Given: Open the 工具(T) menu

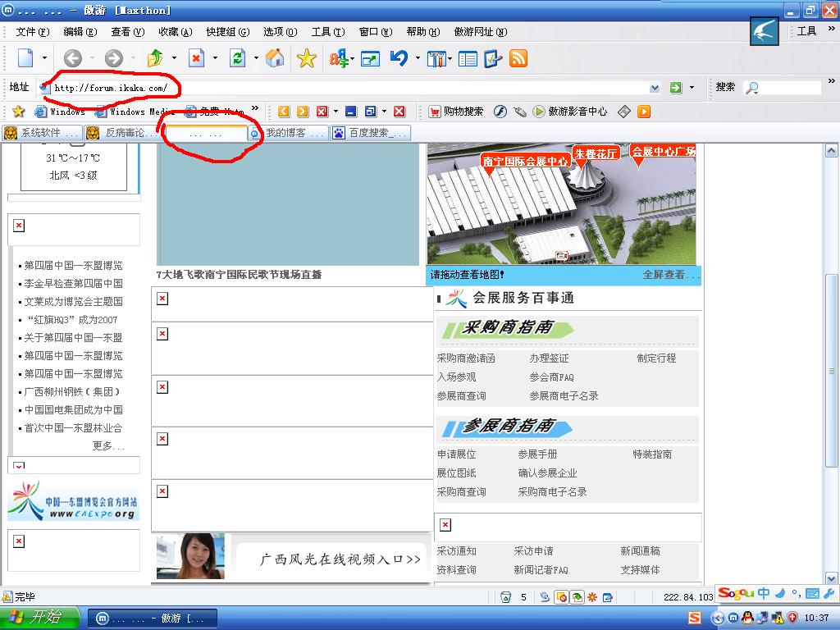Looking at the screenshot, I should [x=328, y=32].
